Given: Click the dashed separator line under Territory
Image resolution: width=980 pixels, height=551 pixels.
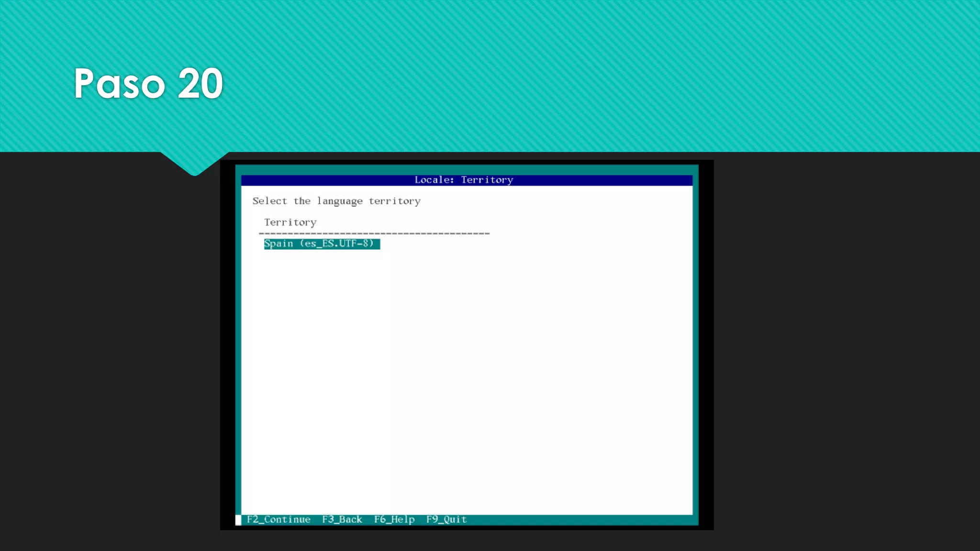Looking at the screenshot, I should (x=374, y=233).
